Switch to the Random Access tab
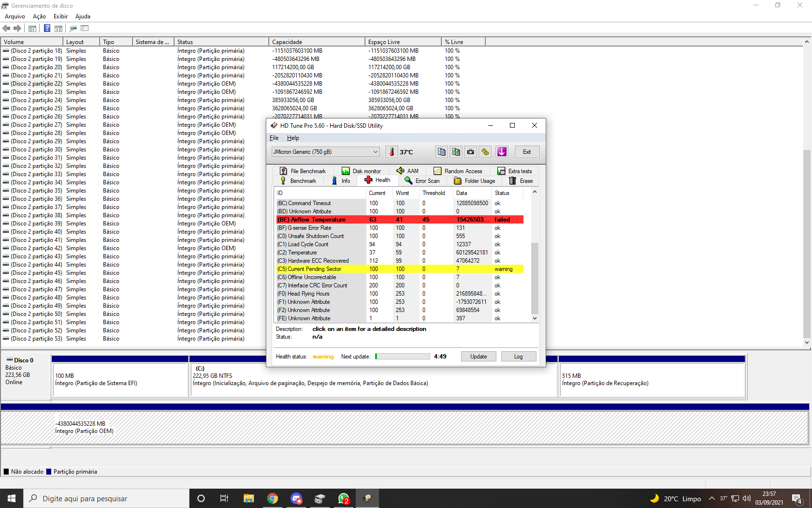 (x=458, y=171)
